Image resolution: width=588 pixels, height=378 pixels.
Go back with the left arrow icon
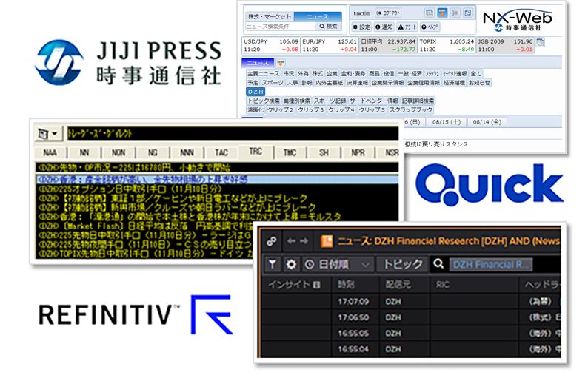[291, 241]
